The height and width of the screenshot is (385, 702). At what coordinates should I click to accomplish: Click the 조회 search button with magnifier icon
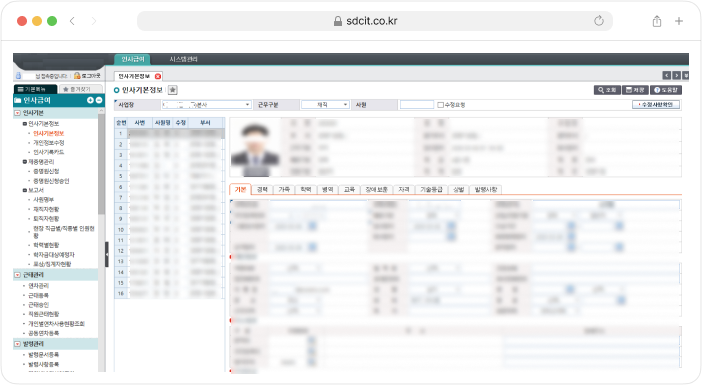click(x=607, y=90)
